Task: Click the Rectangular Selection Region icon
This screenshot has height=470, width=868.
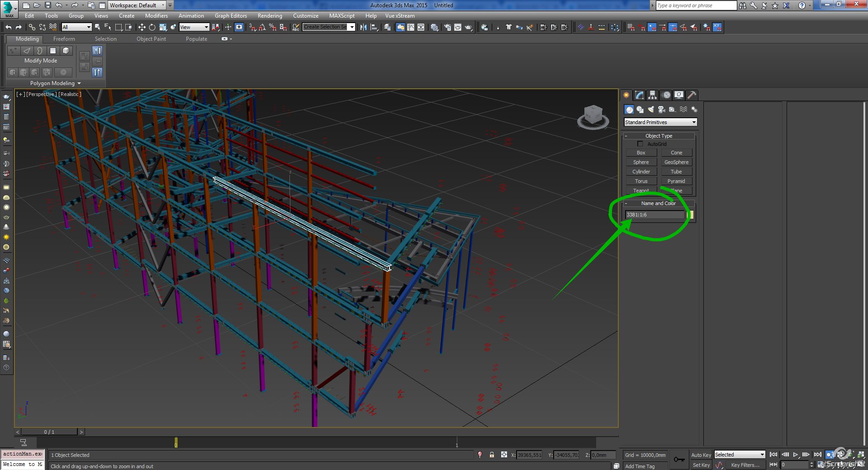Action: 119,27
